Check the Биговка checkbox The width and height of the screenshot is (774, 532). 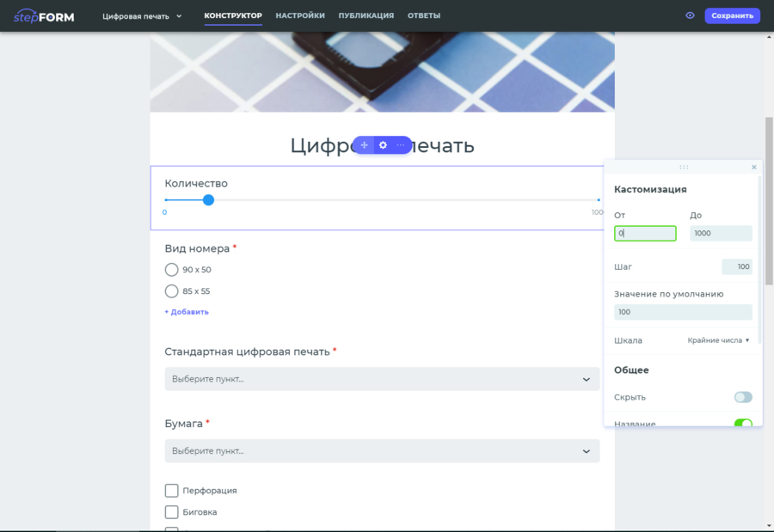coord(171,512)
